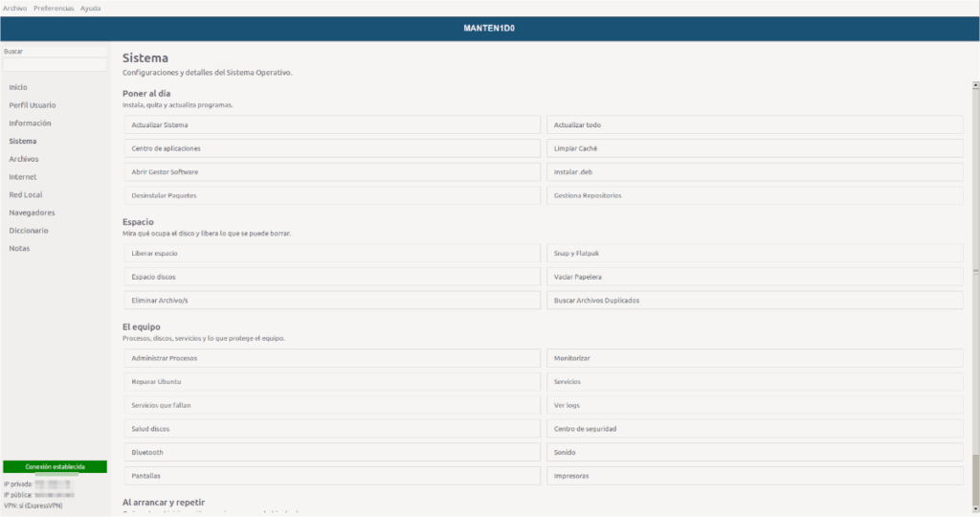Screen dimensions: 980x517
Task: Go to Navegadores section
Action: 32,213
